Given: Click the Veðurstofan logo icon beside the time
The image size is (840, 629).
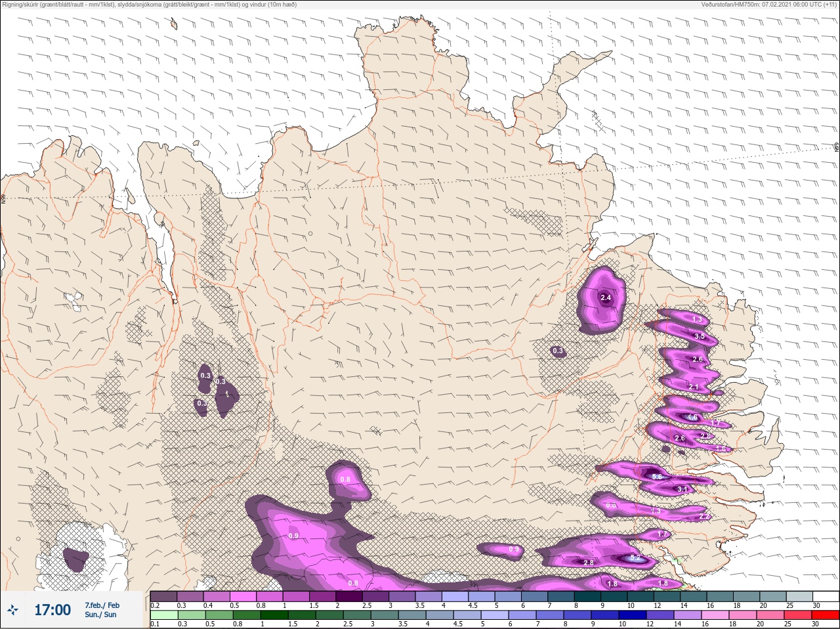Looking at the screenshot, I should coord(13,610).
